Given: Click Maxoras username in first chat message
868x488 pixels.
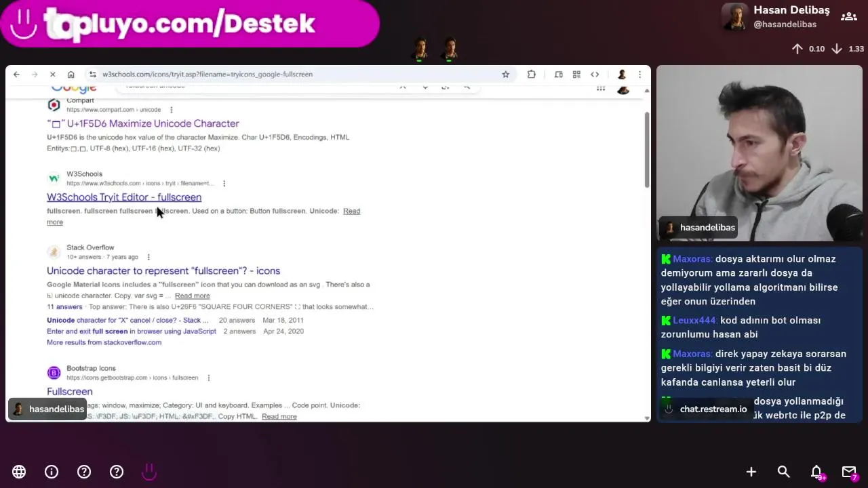Looking at the screenshot, I should pos(692,259).
